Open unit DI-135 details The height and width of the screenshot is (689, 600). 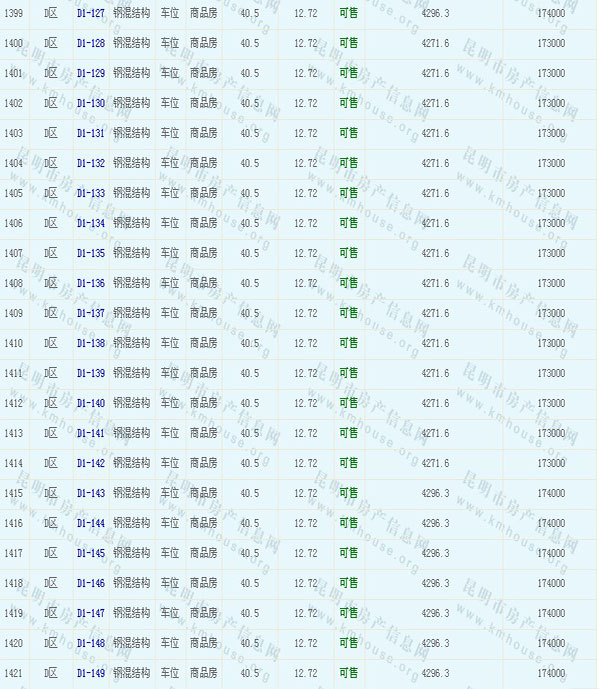pos(90,253)
